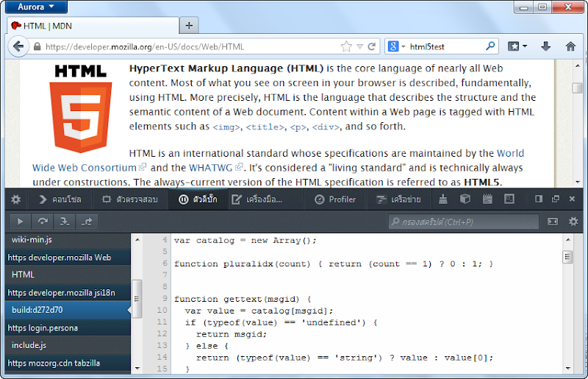Bookmark this page with the star
588x379 pixels.
[x=346, y=46]
